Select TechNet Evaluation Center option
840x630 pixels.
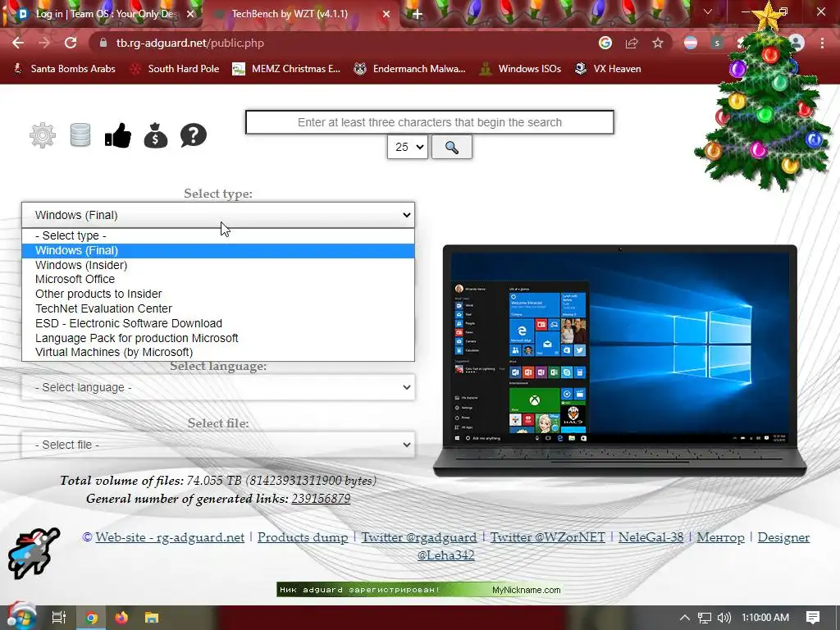tap(218, 308)
